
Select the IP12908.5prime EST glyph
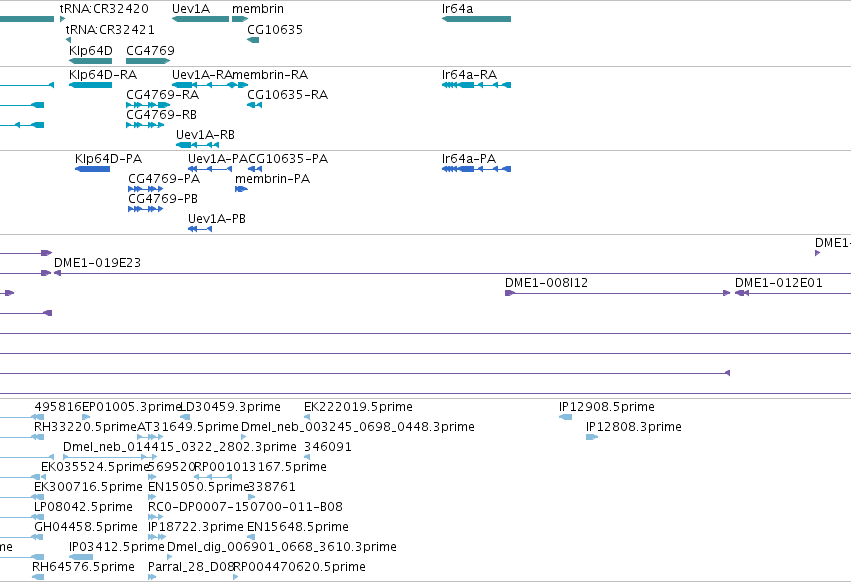[x=566, y=417]
